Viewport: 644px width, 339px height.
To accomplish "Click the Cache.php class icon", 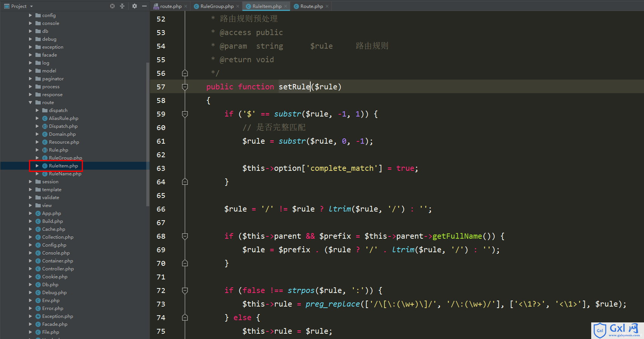I will tap(38, 229).
